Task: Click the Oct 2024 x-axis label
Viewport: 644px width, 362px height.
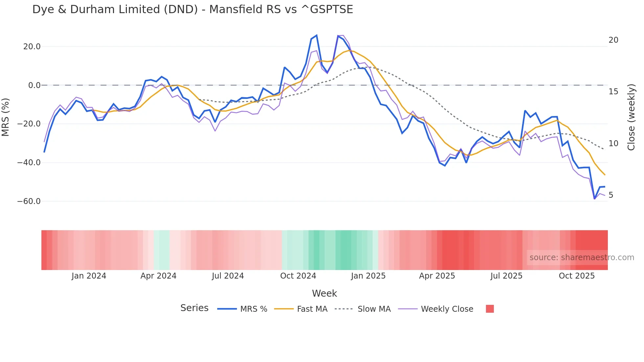Action: pos(298,276)
